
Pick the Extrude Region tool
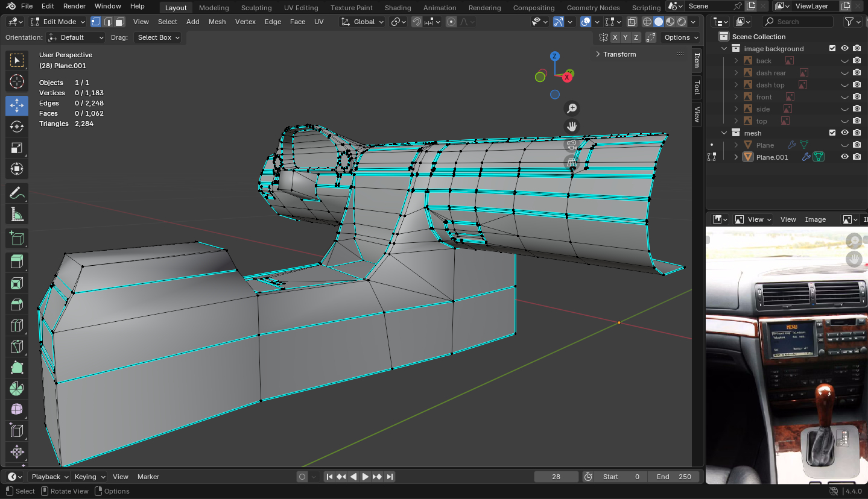click(17, 261)
